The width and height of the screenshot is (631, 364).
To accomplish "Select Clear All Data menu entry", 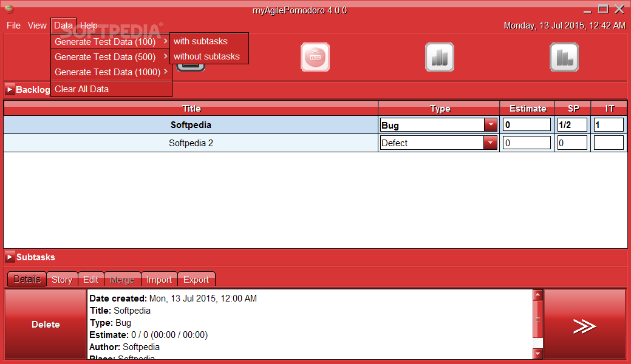I will point(111,89).
